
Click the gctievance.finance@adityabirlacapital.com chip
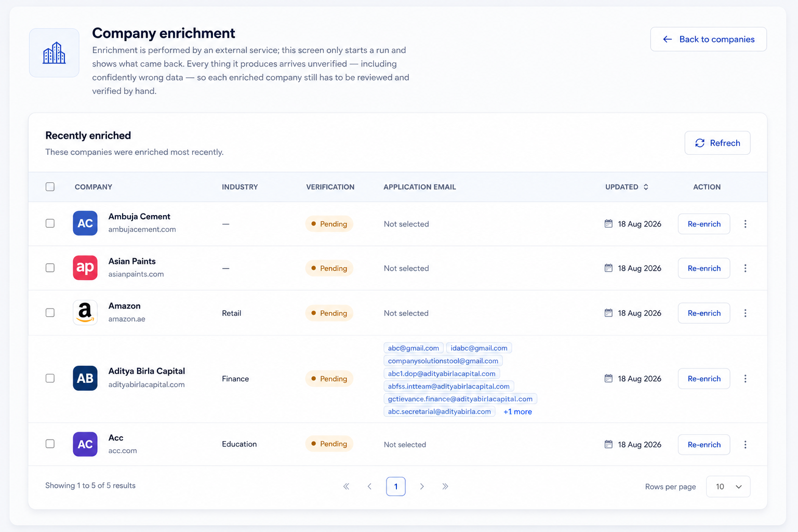tap(460, 399)
